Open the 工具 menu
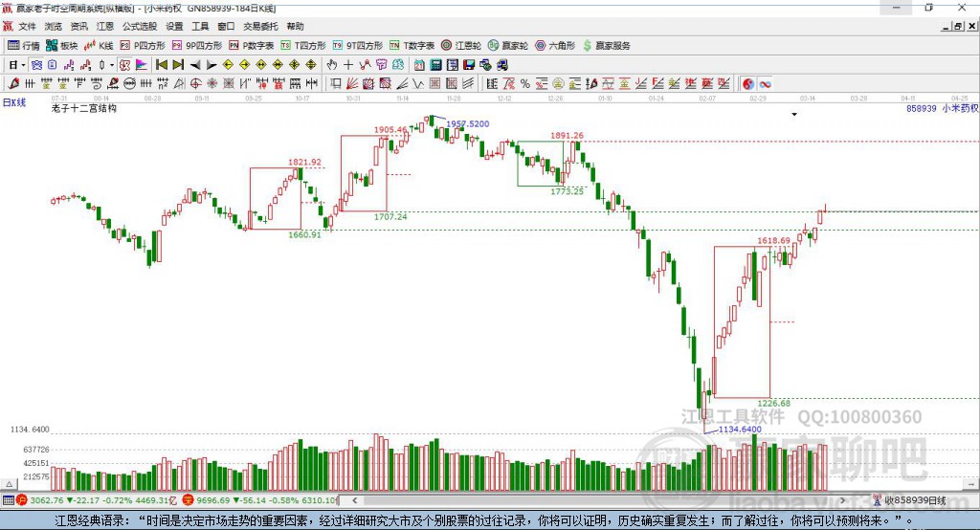The image size is (980, 530). tap(200, 26)
